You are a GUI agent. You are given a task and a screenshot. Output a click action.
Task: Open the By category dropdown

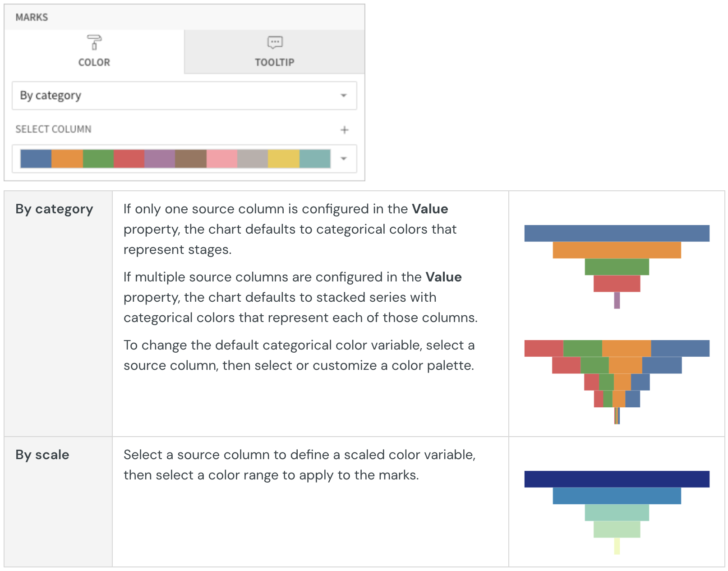coord(184,96)
